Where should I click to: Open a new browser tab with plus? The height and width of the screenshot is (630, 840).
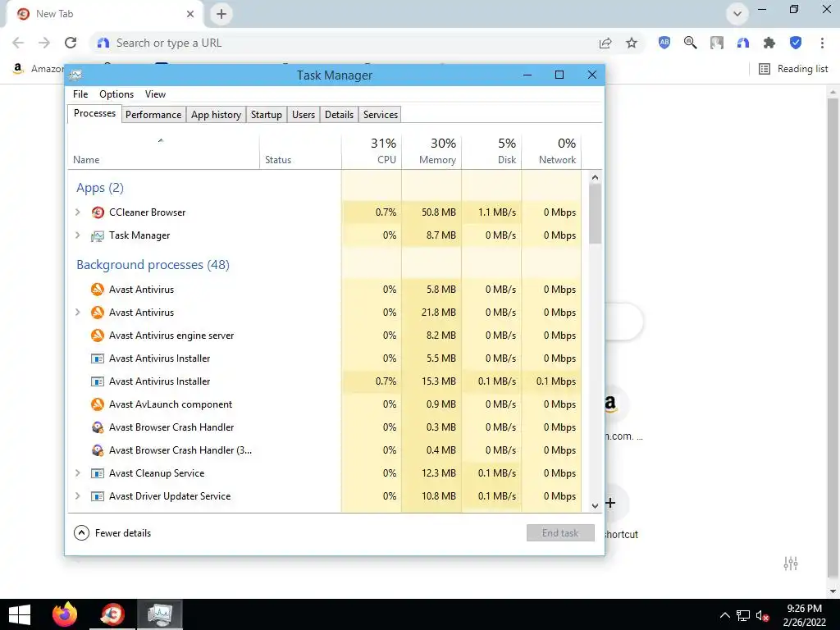tap(221, 14)
